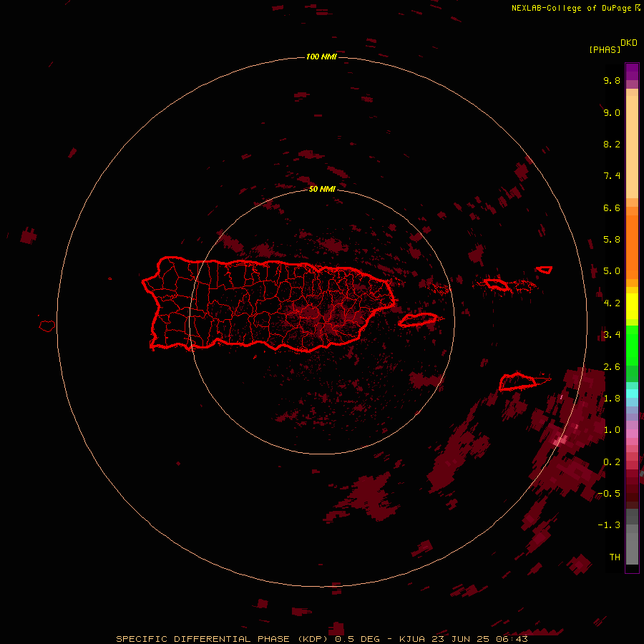
Task: Click the purple segment atop the color bar
Action: (x=632, y=72)
